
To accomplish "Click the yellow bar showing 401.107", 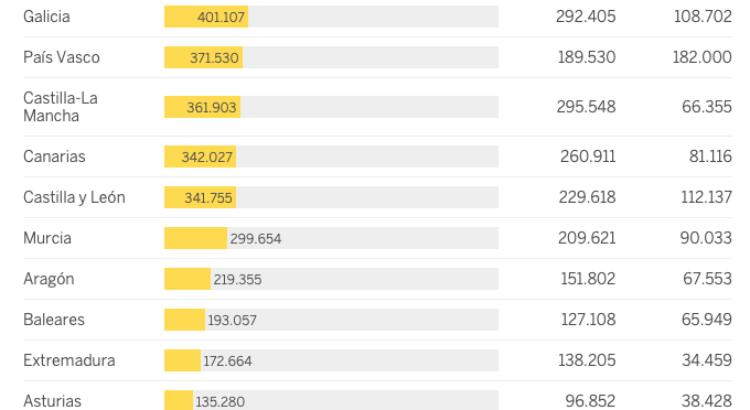I will pyautogui.click(x=206, y=17).
